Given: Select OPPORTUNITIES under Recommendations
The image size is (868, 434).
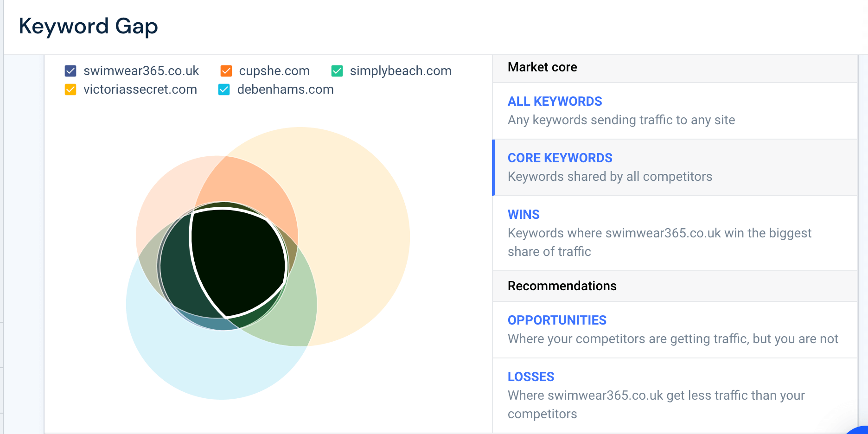Looking at the screenshot, I should (675, 330).
